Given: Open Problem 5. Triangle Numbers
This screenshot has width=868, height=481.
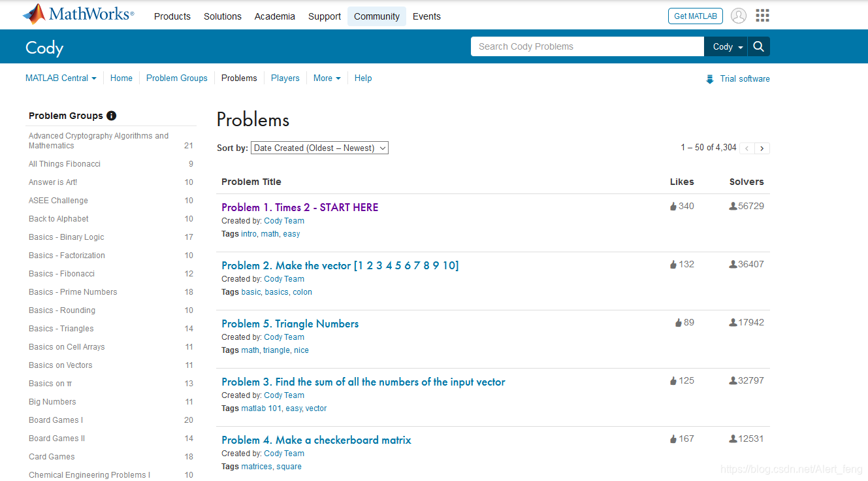Looking at the screenshot, I should 290,323.
